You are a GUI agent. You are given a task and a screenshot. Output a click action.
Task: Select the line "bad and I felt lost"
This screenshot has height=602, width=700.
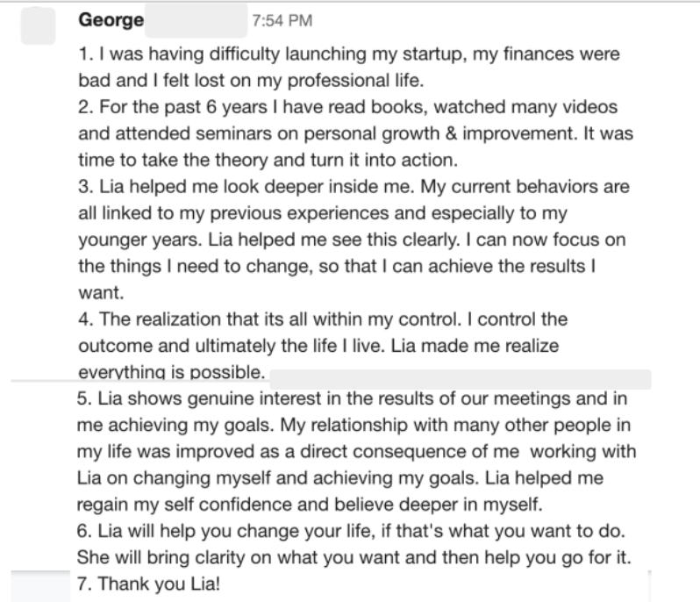251,81
